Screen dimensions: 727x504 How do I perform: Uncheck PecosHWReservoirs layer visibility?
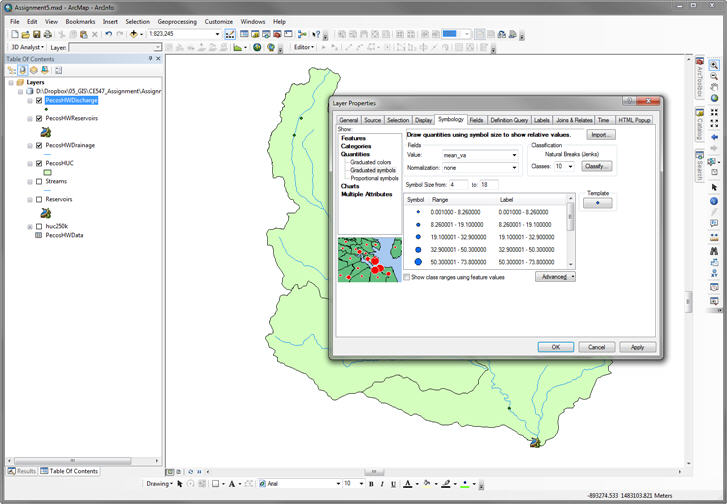point(39,118)
